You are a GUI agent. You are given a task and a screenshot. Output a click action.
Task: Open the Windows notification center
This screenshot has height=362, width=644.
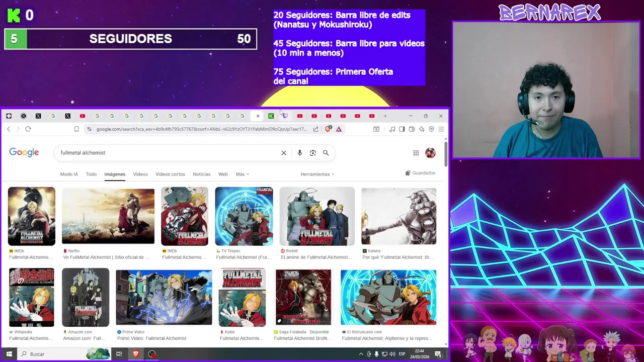pyautogui.click(x=438, y=354)
